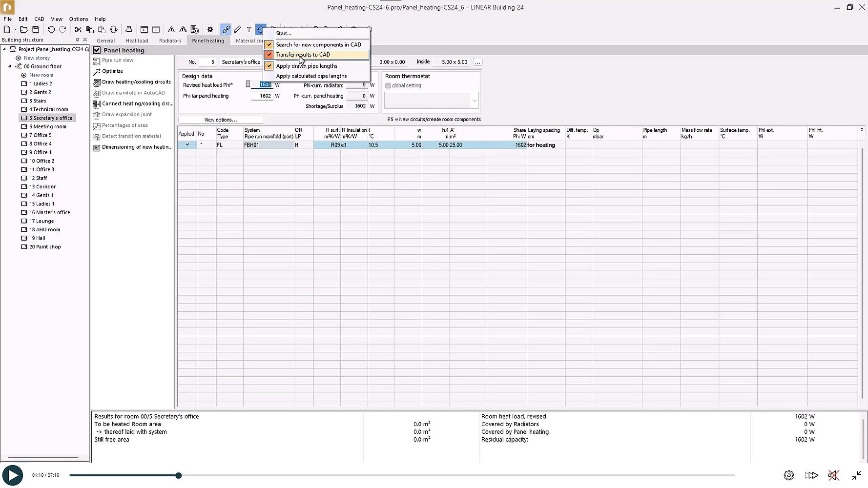Click the Print icon in toolbar

point(129,30)
